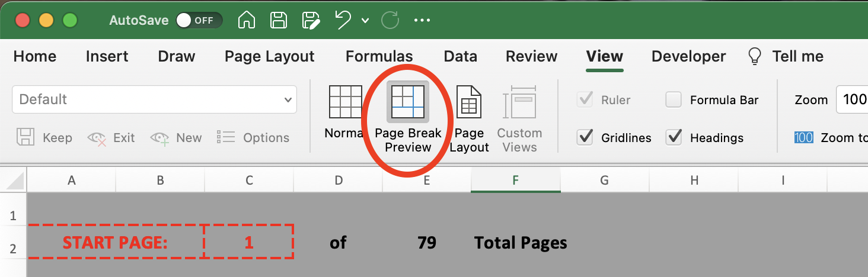Select Page Break Preview view
The image size is (868, 277).
pos(408,117)
